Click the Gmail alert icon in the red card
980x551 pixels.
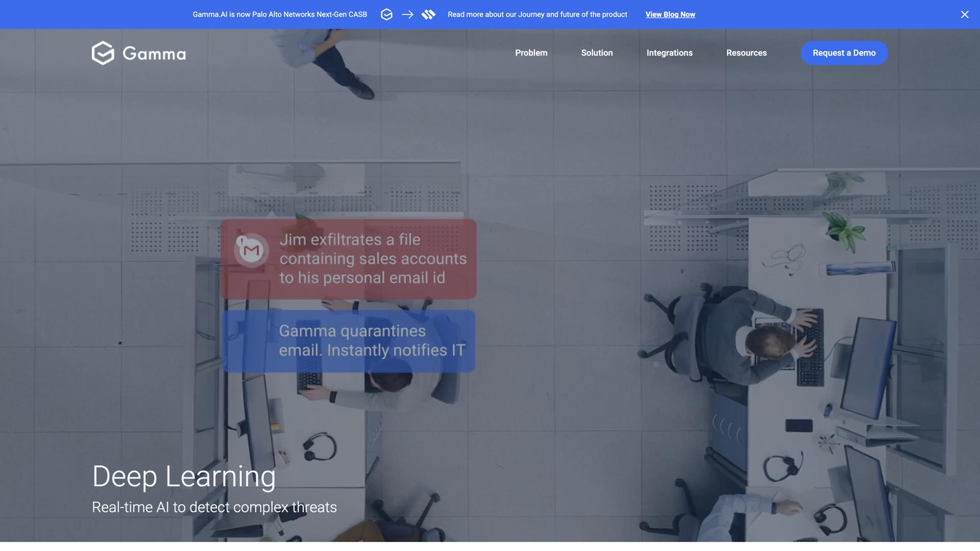(251, 249)
